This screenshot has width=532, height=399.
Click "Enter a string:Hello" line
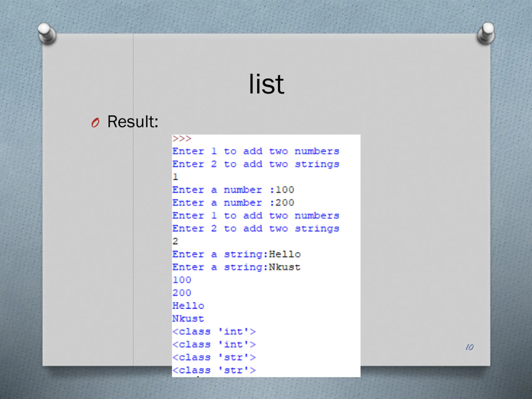click(x=237, y=254)
